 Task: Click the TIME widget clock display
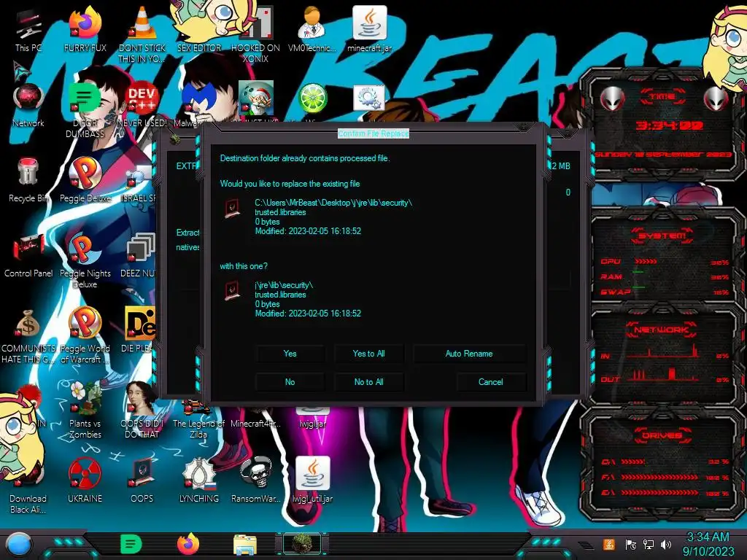[x=670, y=125]
